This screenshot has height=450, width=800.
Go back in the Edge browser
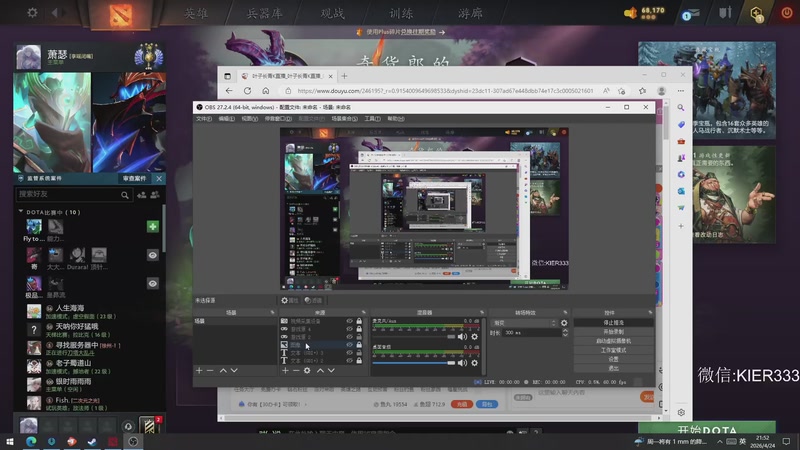[229, 91]
